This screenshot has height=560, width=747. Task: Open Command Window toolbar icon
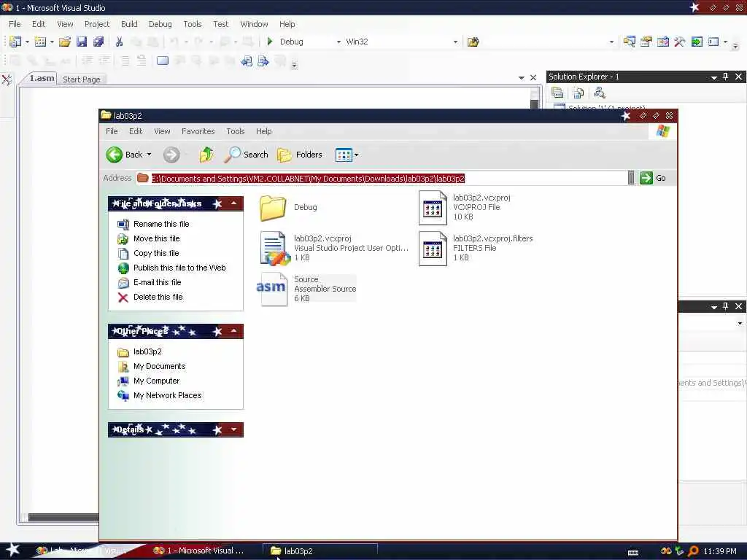click(x=713, y=42)
